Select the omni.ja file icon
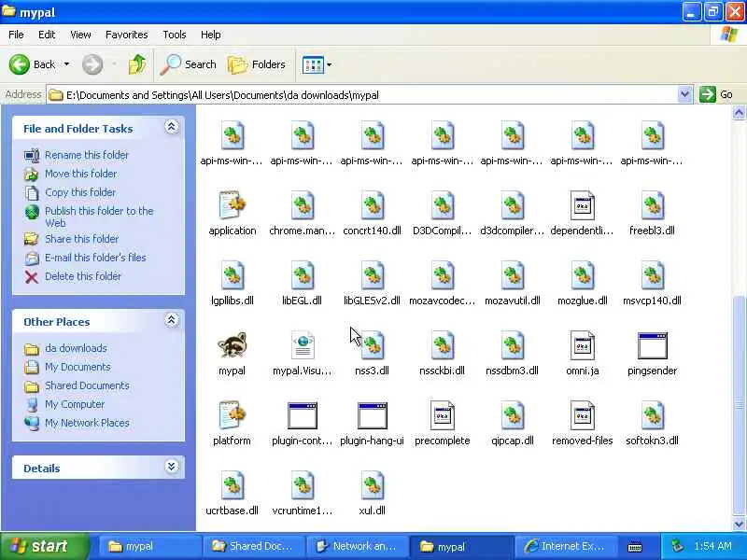 tap(582, 345)
